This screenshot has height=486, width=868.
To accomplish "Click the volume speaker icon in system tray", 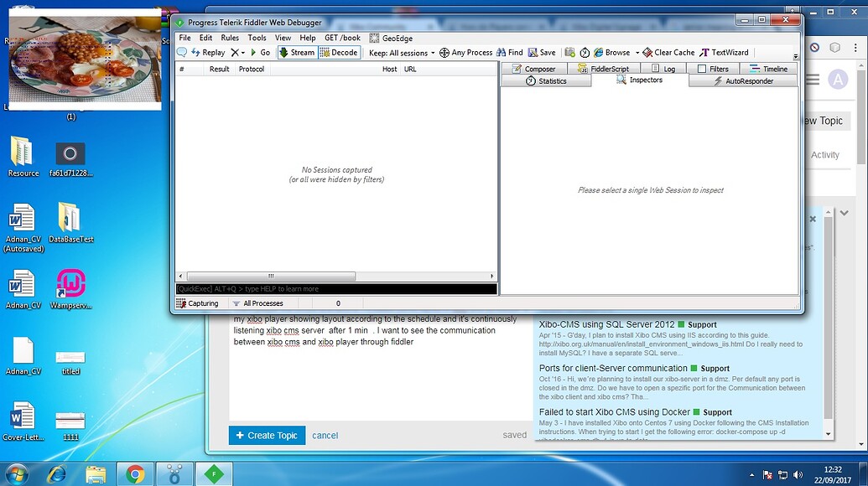I will tap(798, 474).
